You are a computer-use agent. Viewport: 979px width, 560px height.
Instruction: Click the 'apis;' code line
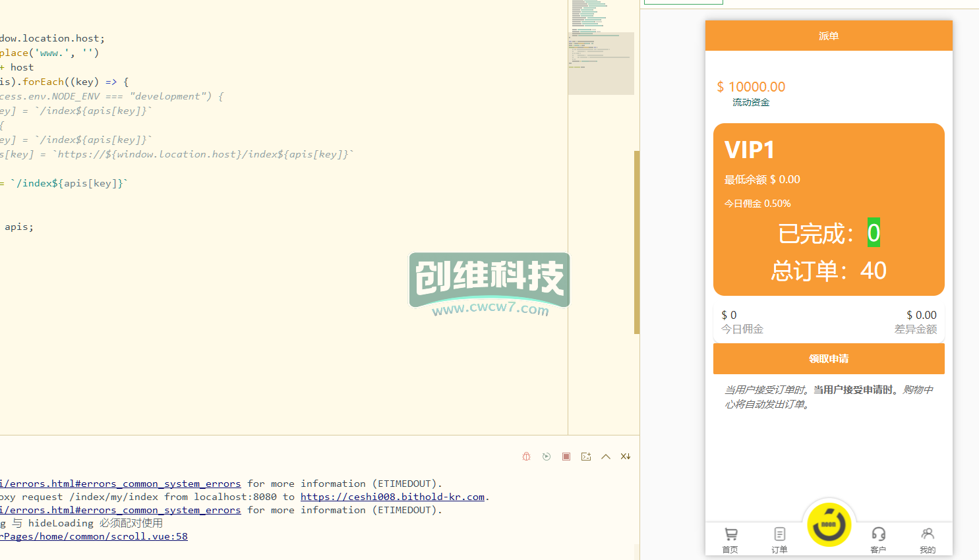(x=18, y=227)
